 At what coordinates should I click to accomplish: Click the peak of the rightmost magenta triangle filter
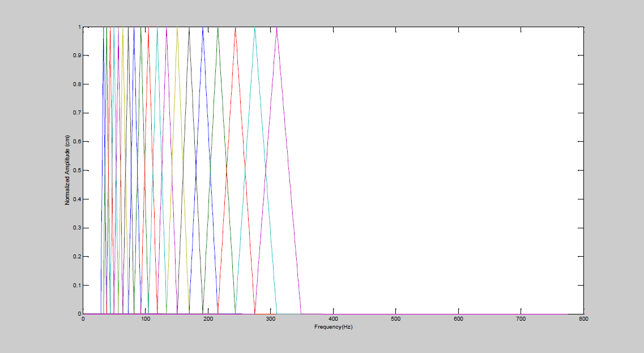(x=277, y=28)
